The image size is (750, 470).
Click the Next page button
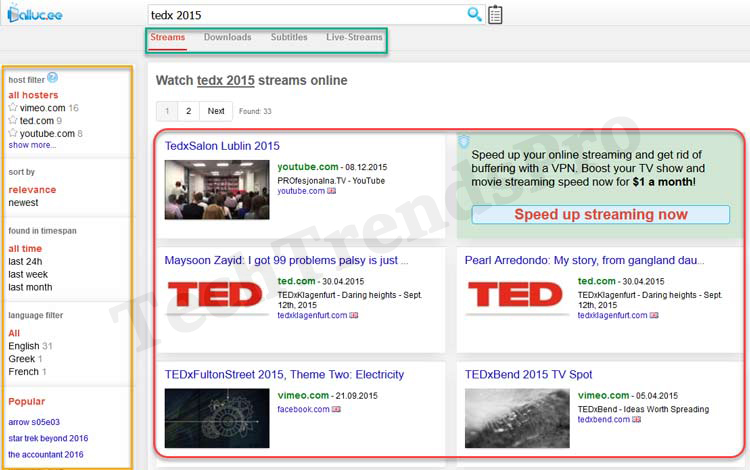216,111
